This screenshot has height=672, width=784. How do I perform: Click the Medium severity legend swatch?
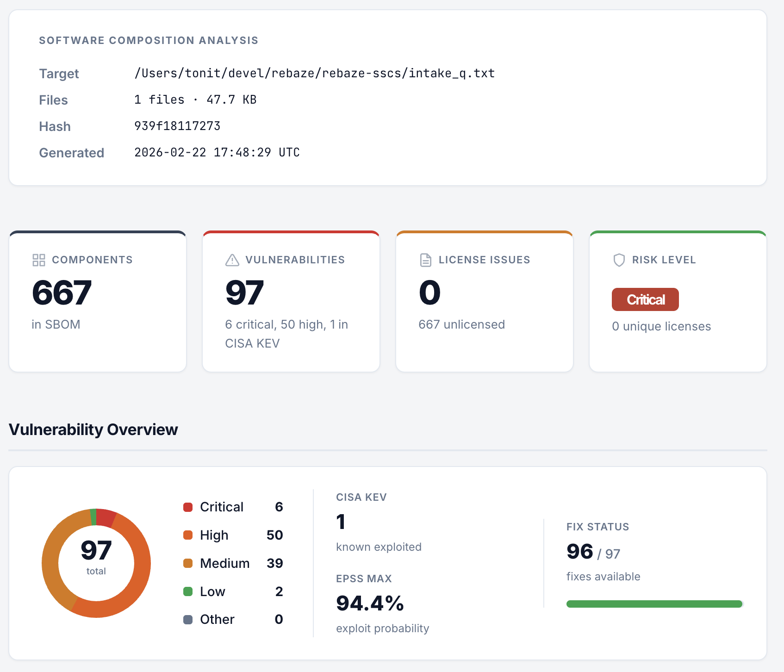coord(188,563)
